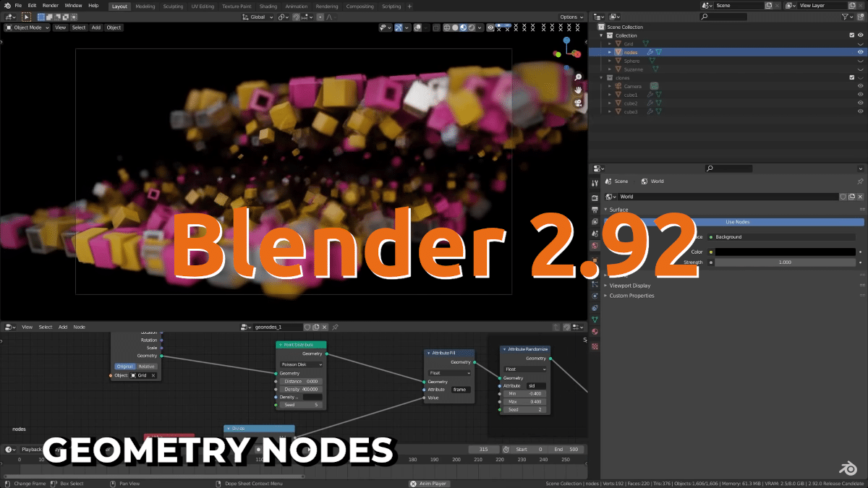Image resolution: width=868 pixels, height=488 pixels.
Task: Click the Scene breadcrumb in properties
Action: point(616,181)
